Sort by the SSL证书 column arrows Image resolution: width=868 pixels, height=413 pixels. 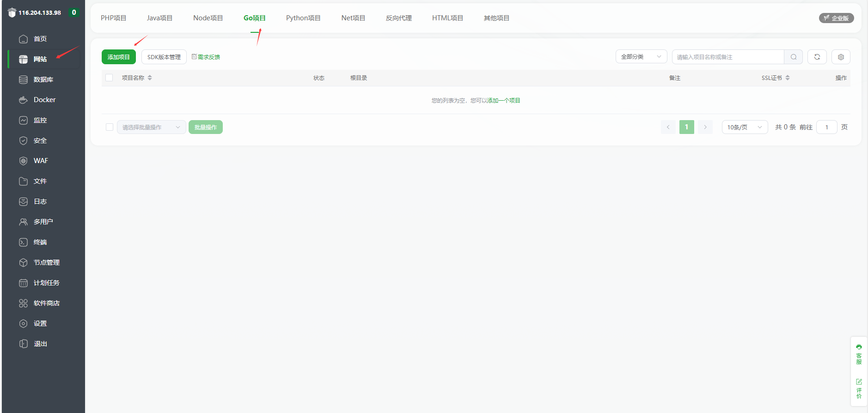(788, 78)
